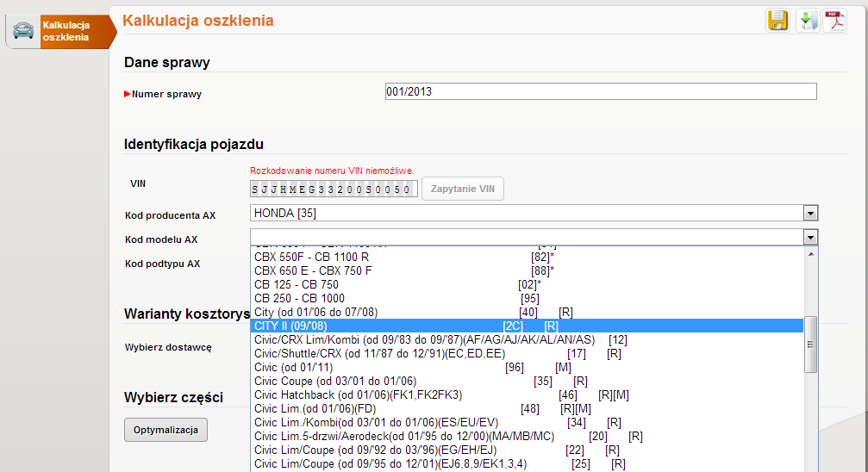Open the Kalkulacja oszklenia tab

click(61, 32)
